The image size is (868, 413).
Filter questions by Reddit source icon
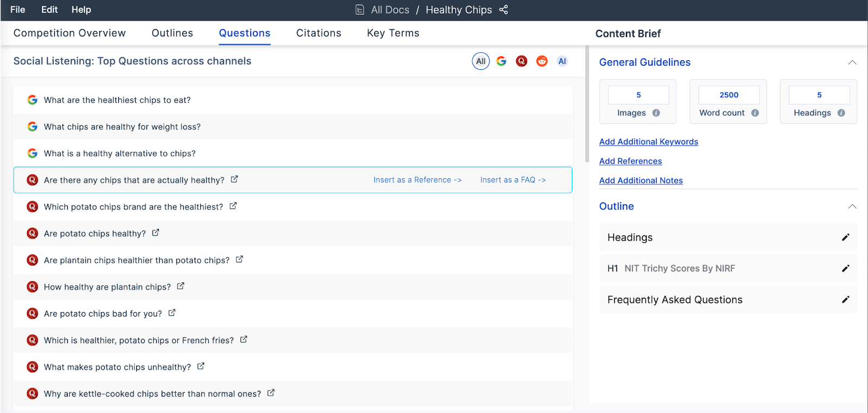point(542,61)
